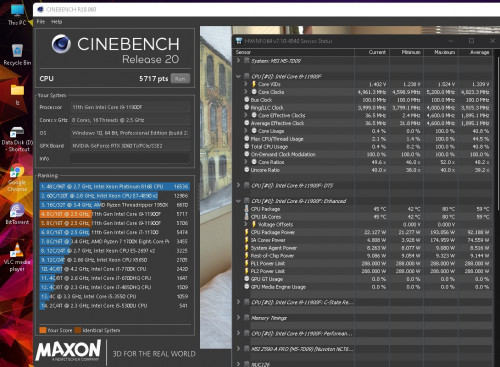Click the Your Score orange legend swatch

43,330
